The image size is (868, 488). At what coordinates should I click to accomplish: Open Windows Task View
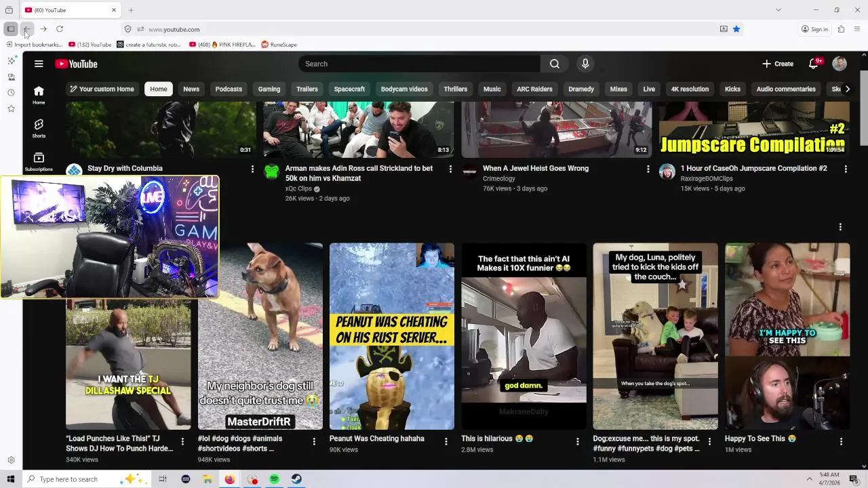[x=163, y=479]
